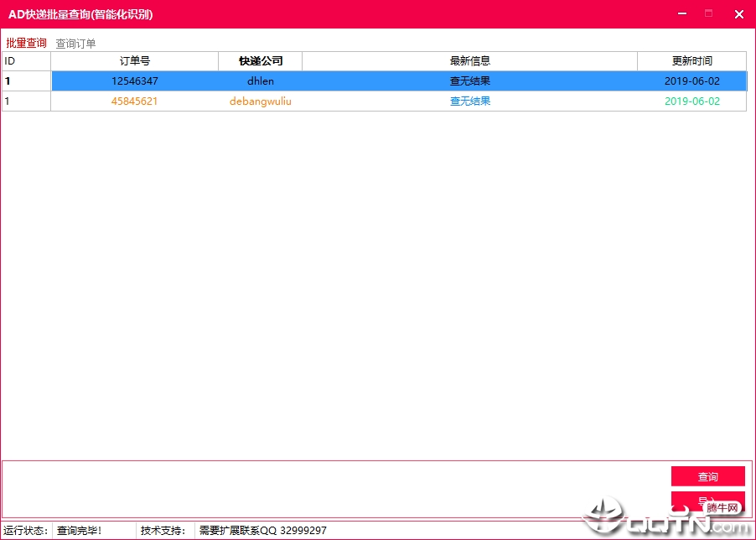This screenshot has height=540, width=756.
Task: Sort by the 订单号 column header
Action: (134, 61)
